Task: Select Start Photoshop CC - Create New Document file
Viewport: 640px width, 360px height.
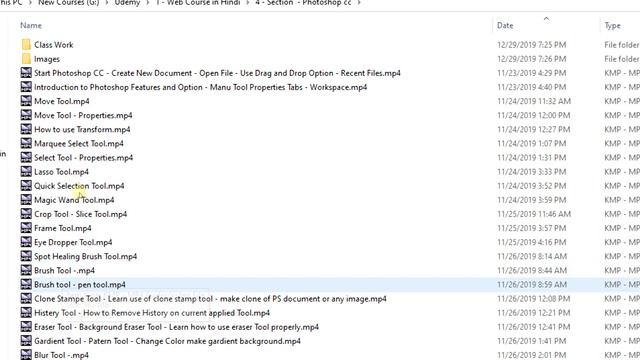Action: [x=217, y=73]
